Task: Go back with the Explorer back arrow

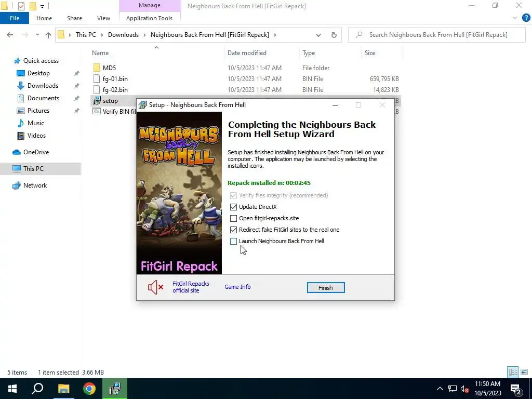Action: point(10,35)
